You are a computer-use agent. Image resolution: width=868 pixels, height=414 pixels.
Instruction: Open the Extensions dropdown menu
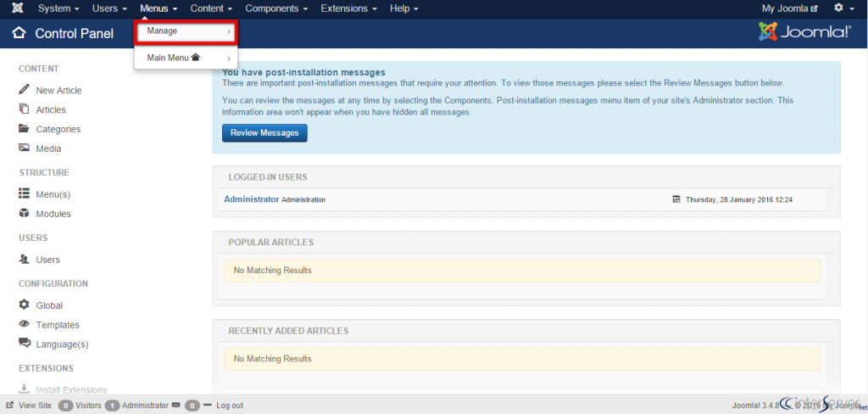pyautogui.click(x=348, y=8)
